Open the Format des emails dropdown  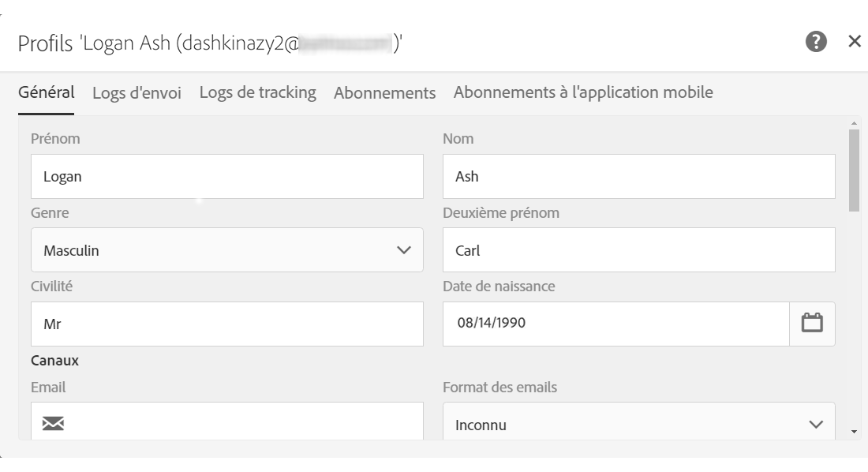(x=638, y=425)
